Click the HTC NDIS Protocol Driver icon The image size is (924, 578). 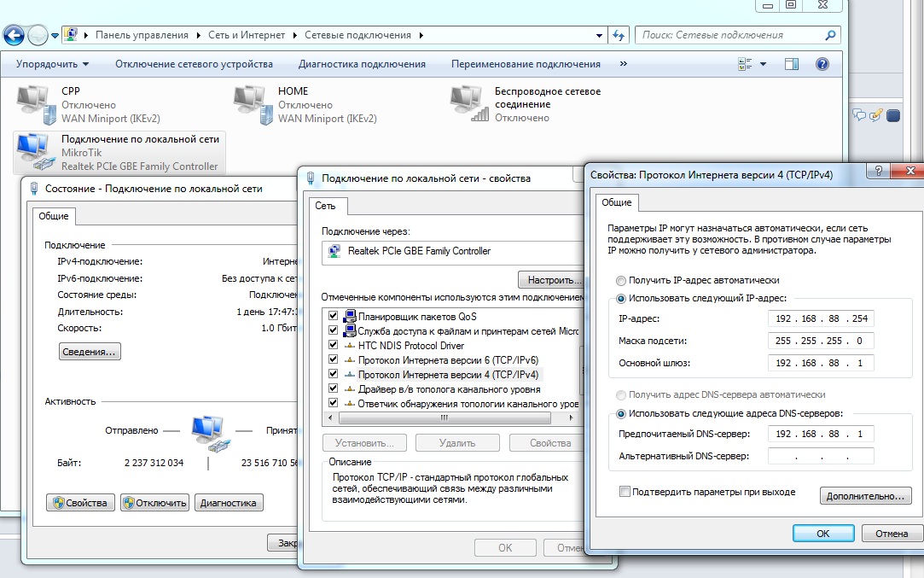coord(350,346)
